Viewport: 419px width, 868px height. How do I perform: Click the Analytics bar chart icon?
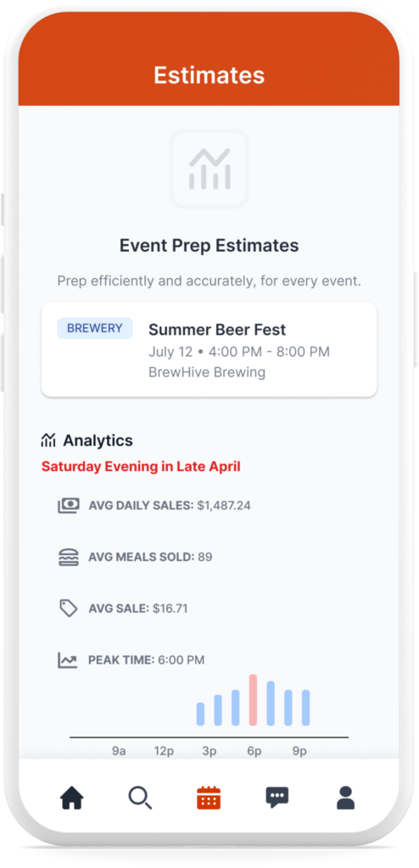point(49,441)
